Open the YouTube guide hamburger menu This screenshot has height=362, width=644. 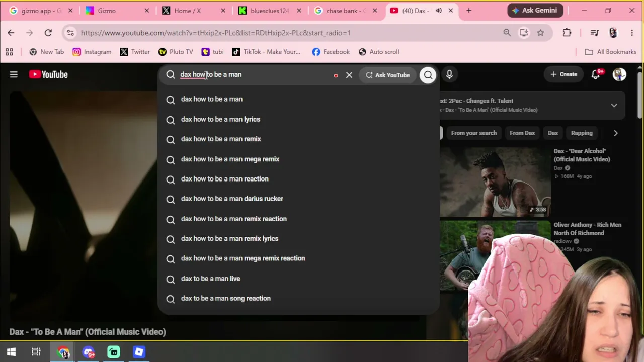[14, 74]
